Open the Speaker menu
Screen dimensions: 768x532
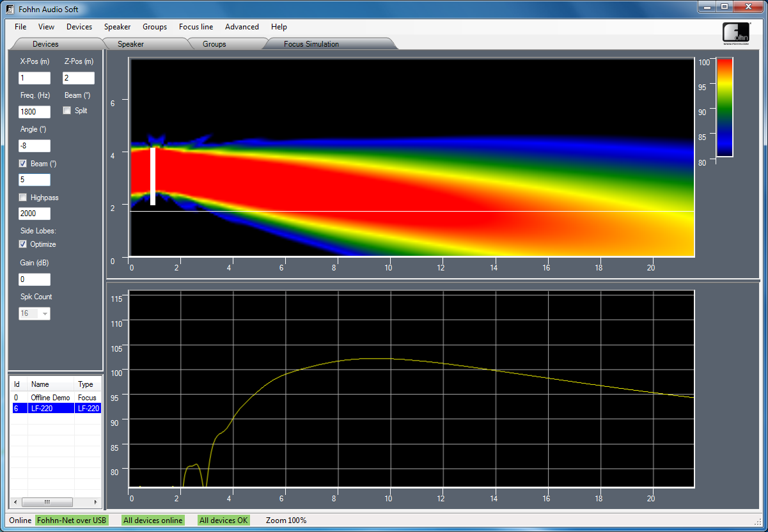[118, 27]
